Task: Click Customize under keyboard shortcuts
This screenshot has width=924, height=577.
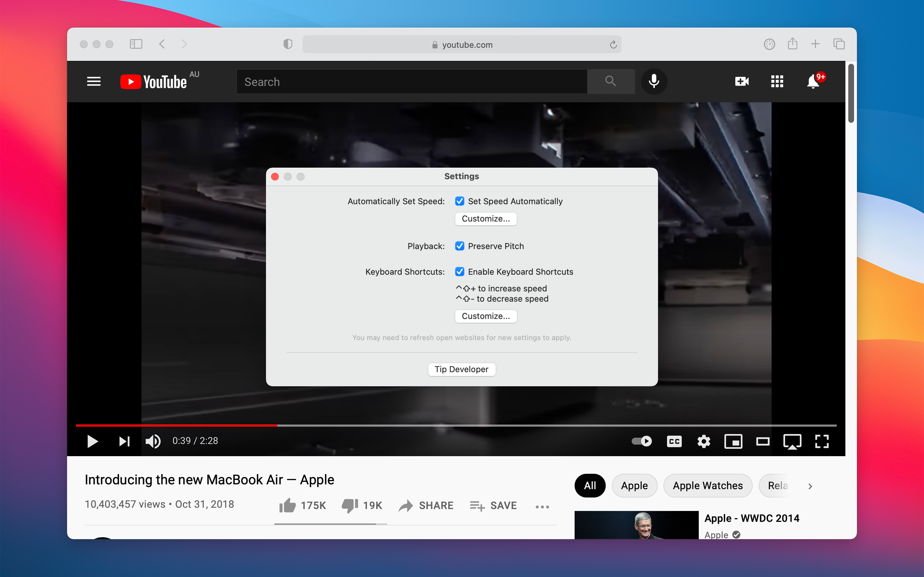Action: [485, 316]
